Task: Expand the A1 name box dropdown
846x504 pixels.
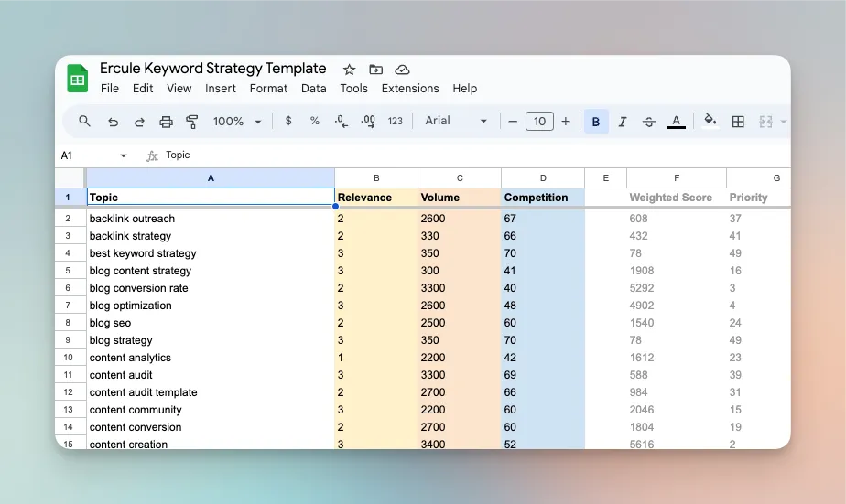Action: (124, 155)
